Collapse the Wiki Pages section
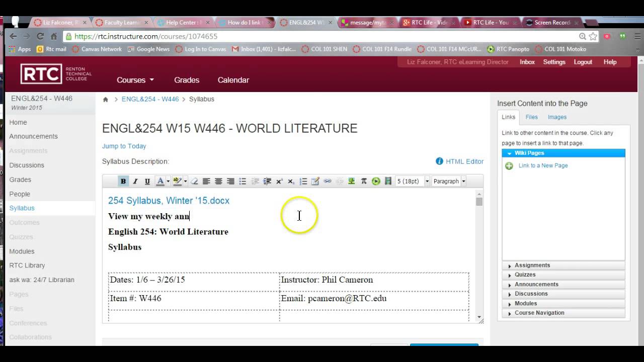Viewport: 644px width, 362px height. (563, 153)
